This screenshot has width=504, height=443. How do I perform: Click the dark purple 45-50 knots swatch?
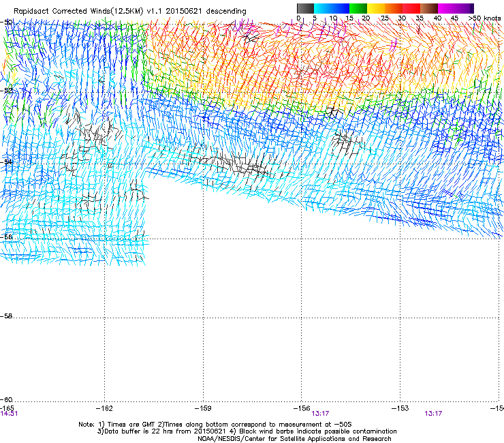[x=464, y=8]
